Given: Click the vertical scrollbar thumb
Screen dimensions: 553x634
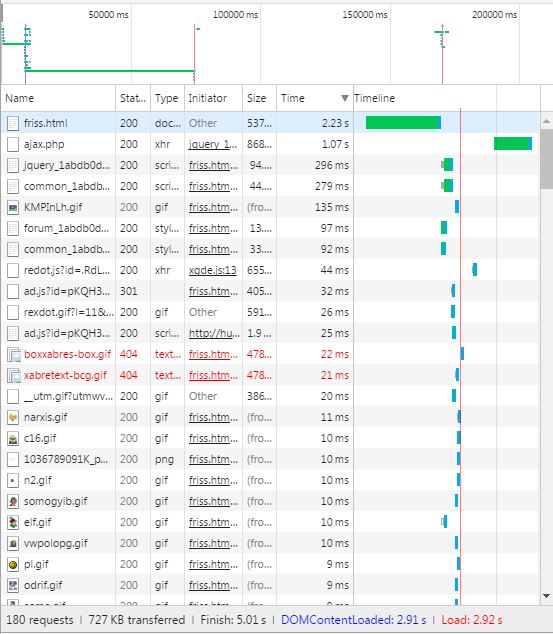Looking at the screenshot, I should (x=546, y=159).
